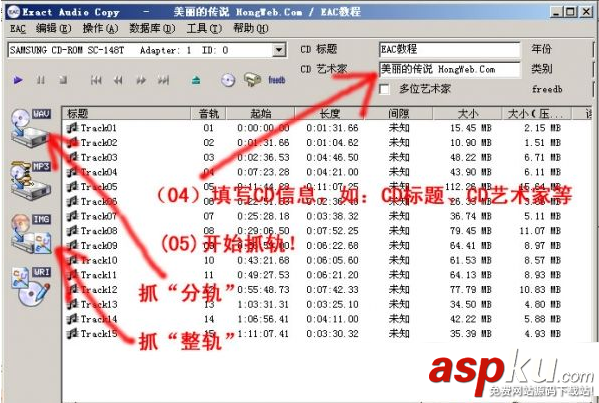Viewport: 599px width, 403px height.
Task: Open the WRI write CD-R icon
Action: pyautogui.click(x=31, y=286)
